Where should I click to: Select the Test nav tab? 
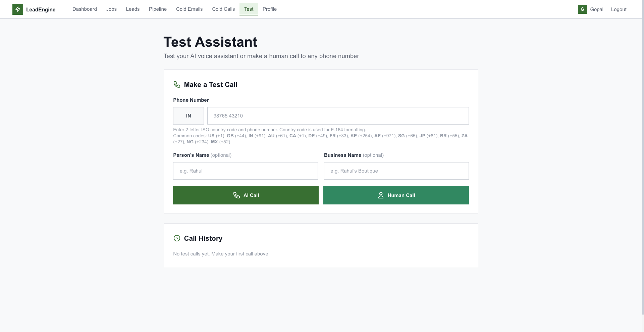[x=249, y=9]
